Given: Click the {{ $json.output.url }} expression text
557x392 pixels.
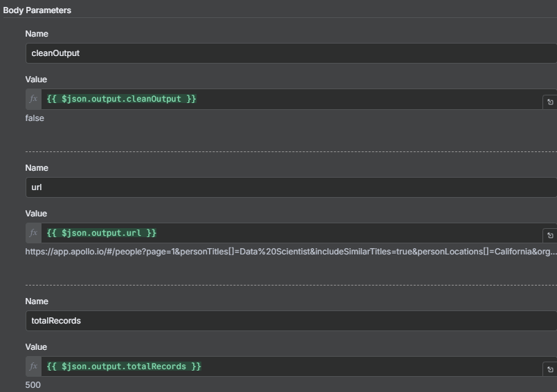Looking at the screenshot, I should coord(102,233).
